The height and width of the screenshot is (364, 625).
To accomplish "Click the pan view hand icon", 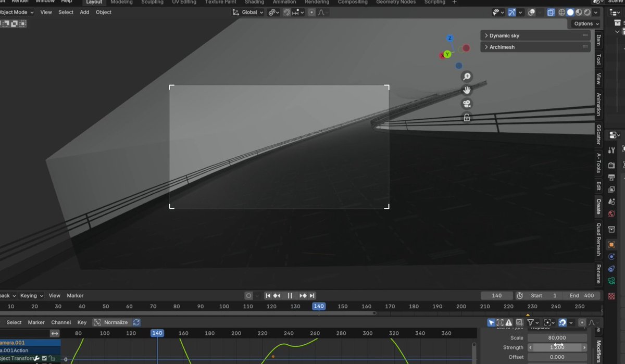I will 467,90.
